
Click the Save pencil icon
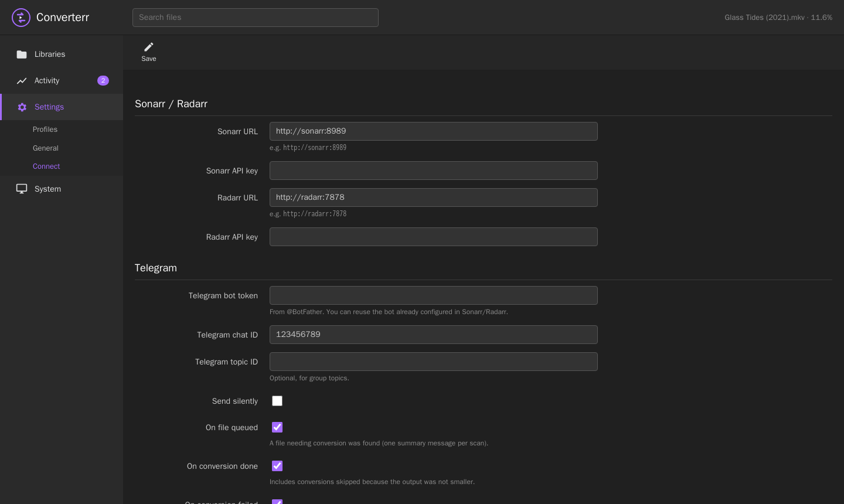coord(149,47)
